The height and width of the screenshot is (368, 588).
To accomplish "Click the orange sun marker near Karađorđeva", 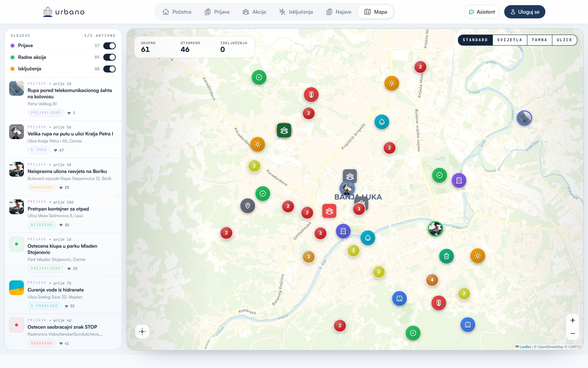I will click(x=258, y=144).
